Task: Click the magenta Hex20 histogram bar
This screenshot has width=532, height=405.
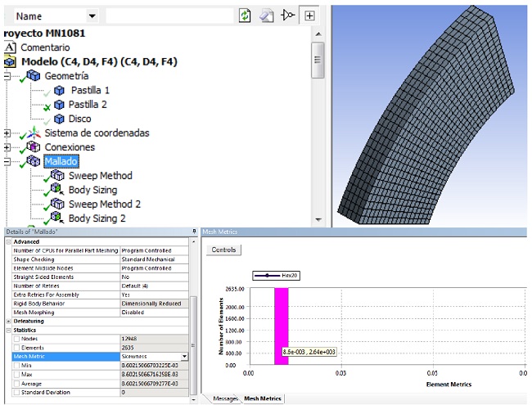Action: point(281,319)
